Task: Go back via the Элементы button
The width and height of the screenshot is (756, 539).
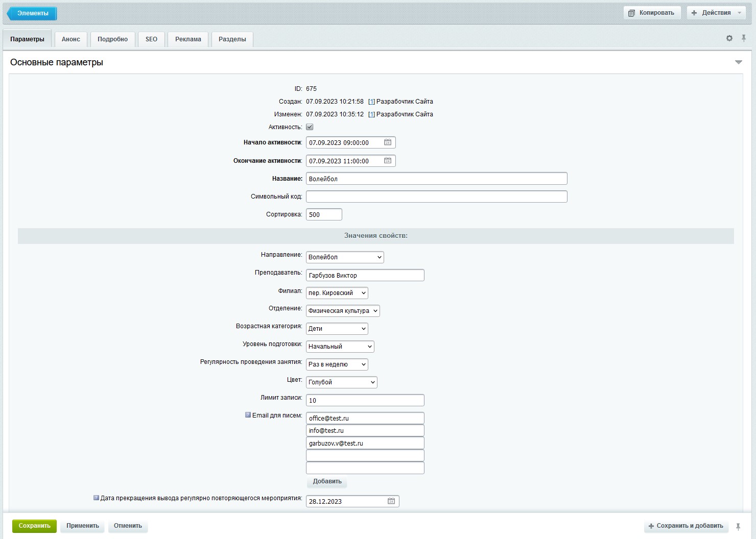Action: tap(32, 13)
